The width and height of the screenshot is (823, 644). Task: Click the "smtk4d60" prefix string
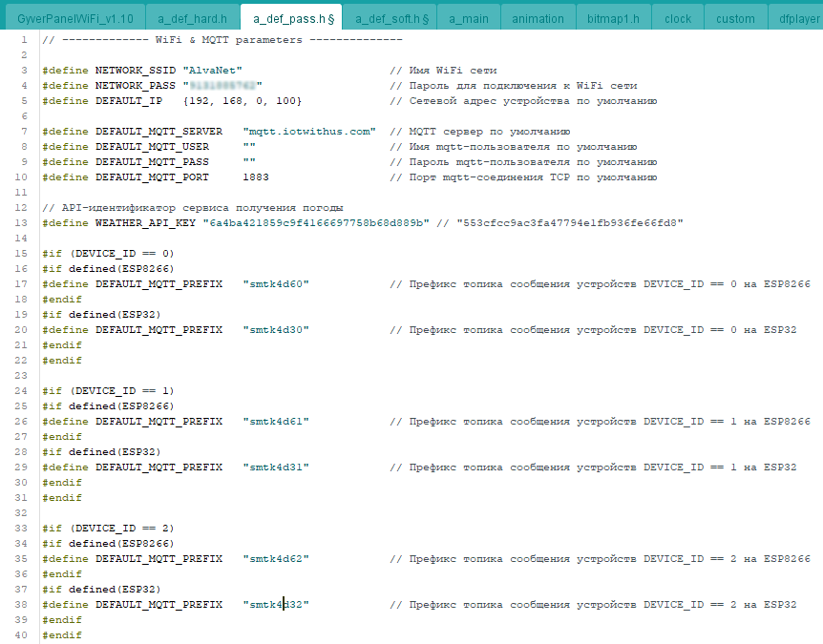[x=276, y=284]
